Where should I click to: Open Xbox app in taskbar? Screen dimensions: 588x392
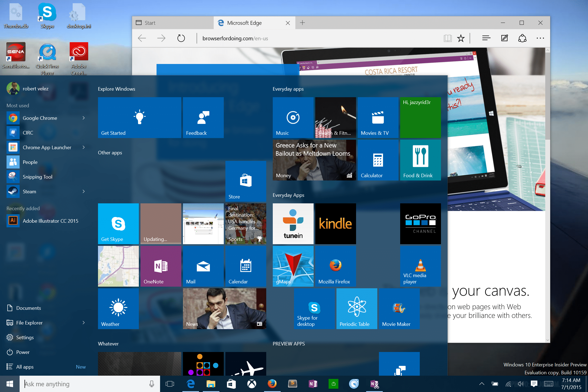click(x=252, y=384)
